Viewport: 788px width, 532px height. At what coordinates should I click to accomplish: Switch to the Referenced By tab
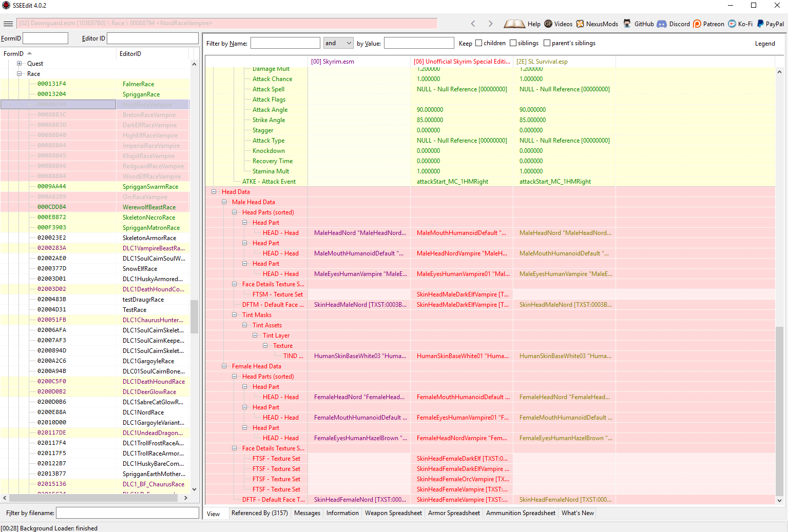point(259,513)
